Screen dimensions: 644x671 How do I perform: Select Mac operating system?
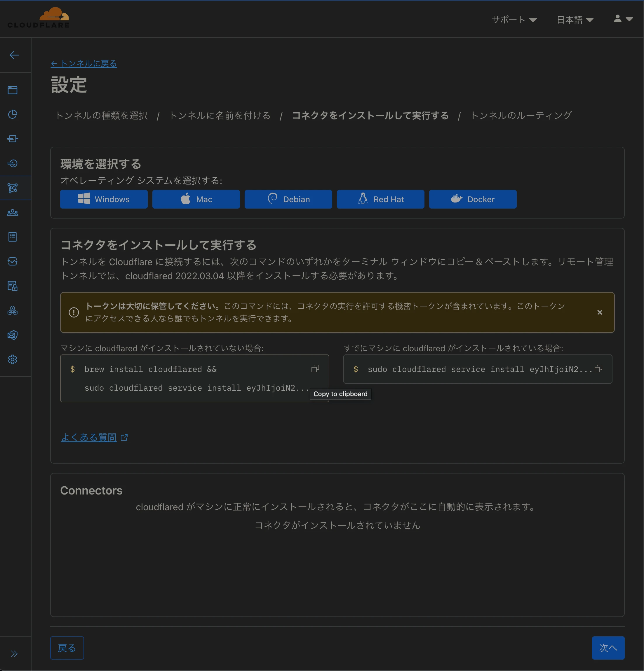click(196, 199)
